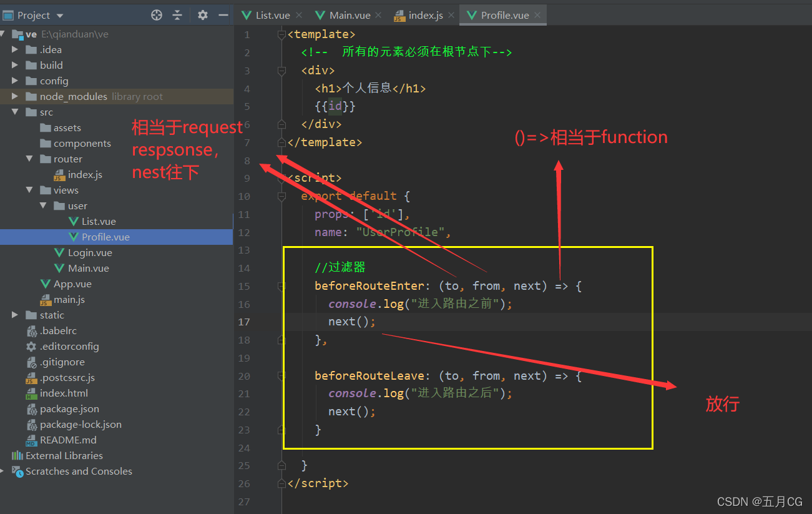Screen dimensions: 812x514
Task: Click the closing </script> tag
Action: pyautogui.click(x=318, y=483)
